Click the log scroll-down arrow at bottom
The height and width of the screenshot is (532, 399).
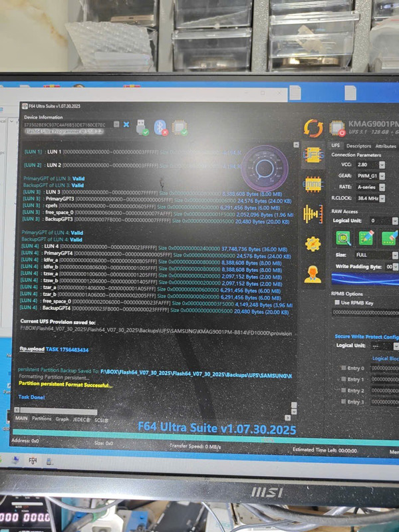pos(294,412)
